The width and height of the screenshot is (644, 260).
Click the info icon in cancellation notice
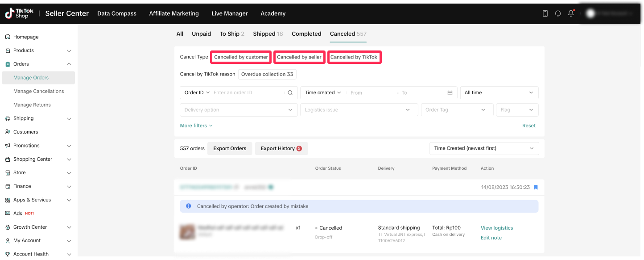coord(188,206)
